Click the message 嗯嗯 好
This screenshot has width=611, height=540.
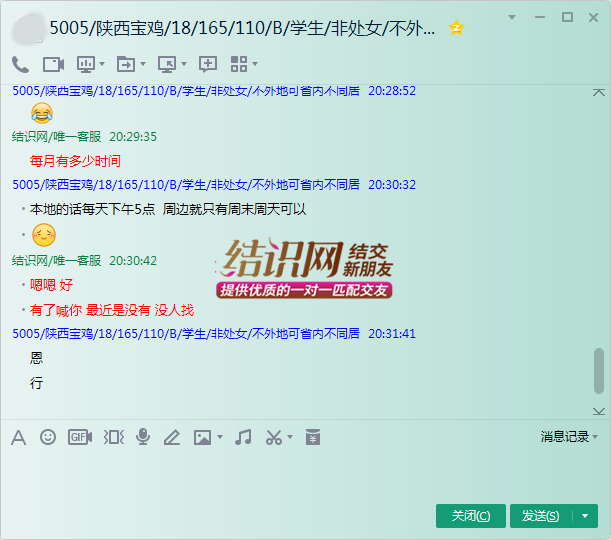tap(51, 285)
